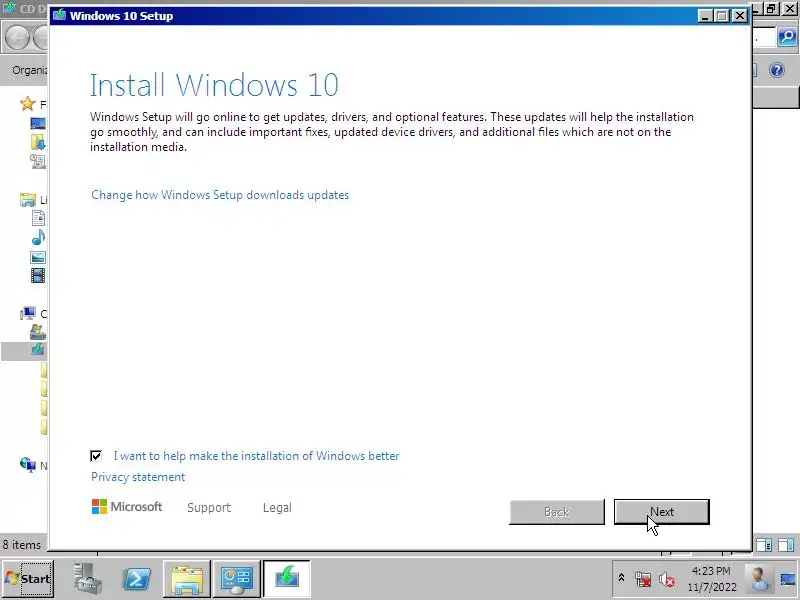The image size is (800, 600).
Task: Uncheck the help make installation better checkbox
Action: (x=96, y=456)
